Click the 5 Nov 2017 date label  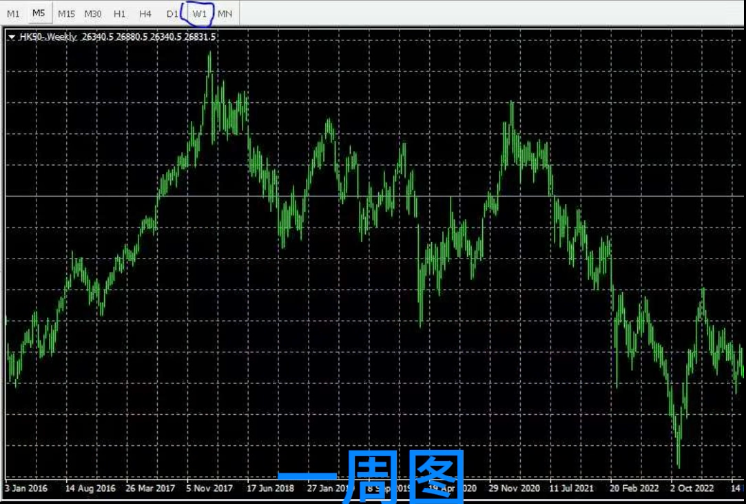[210, 490]
